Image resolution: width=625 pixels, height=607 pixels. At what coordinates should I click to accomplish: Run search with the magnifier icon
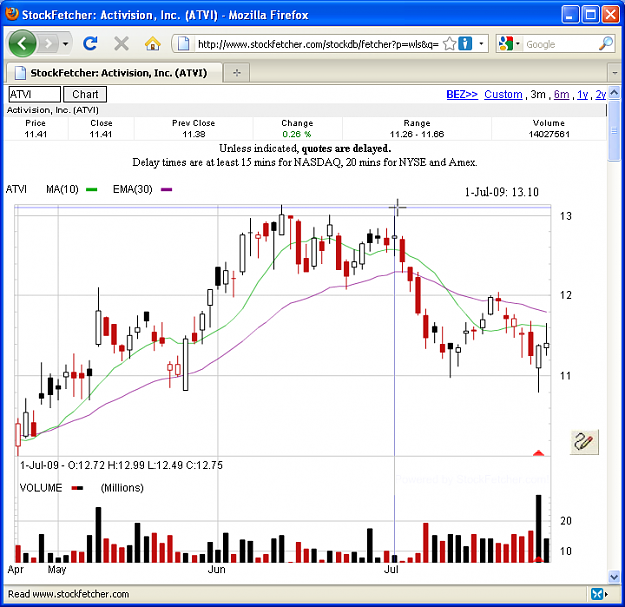tap(606, 43)
